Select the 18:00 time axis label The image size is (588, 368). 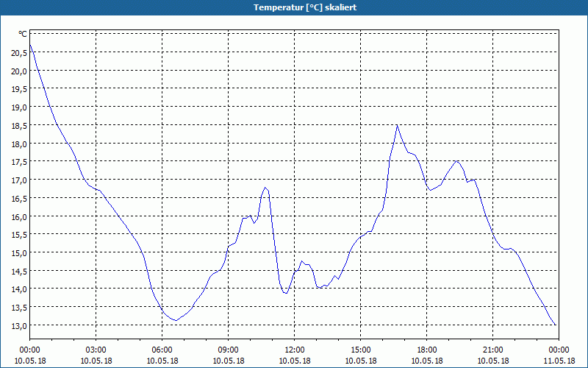click(427, 350)
